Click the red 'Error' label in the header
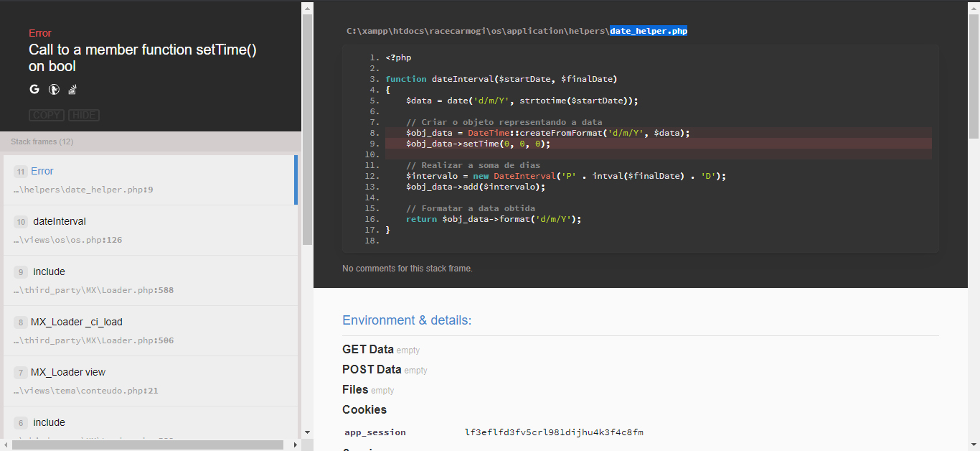This screenshot has width=980, height=451. click(x=40, y=33)
